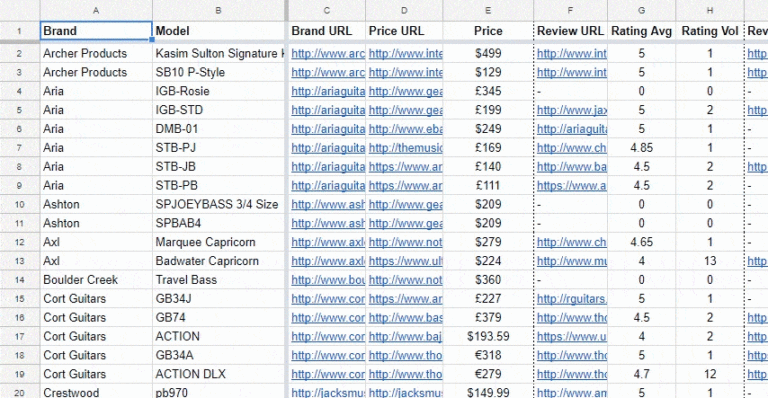Open Archer Products brand URL in row 2
768x398 pixels.
[x=328, y=53]
